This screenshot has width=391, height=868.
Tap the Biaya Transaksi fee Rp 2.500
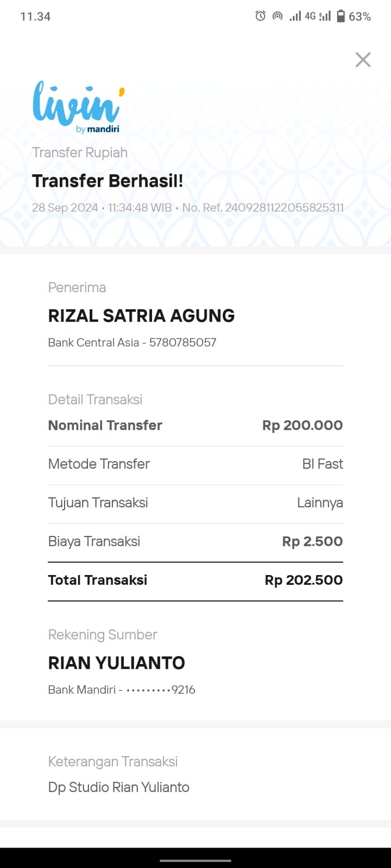[312, 541]
